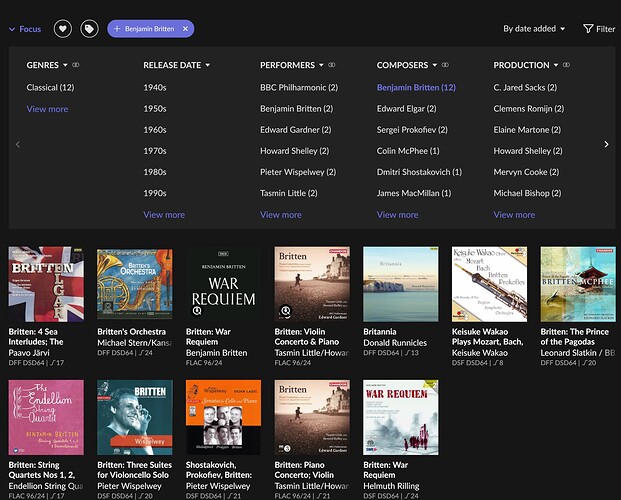Select the Classical (12) genre

click(50, 88)
